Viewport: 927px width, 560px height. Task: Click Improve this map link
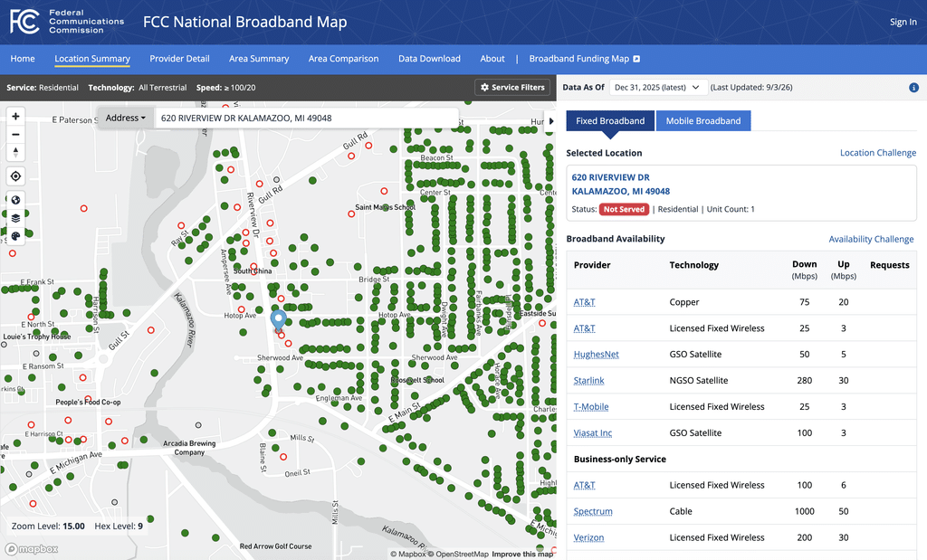(522, 554)
